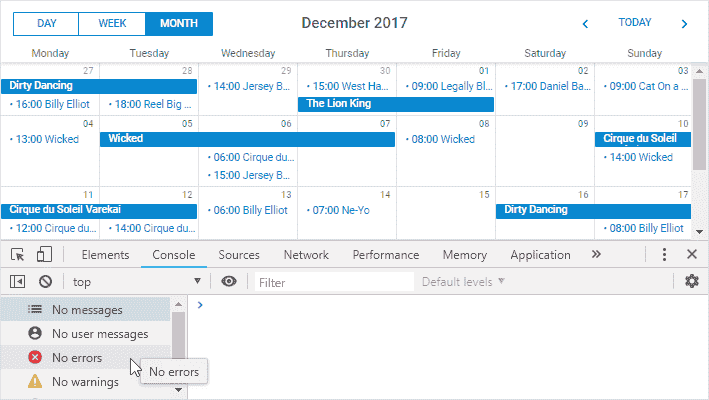Open Dirty Dancing event on the 27th
709x400 pixels.
point(99,86)
